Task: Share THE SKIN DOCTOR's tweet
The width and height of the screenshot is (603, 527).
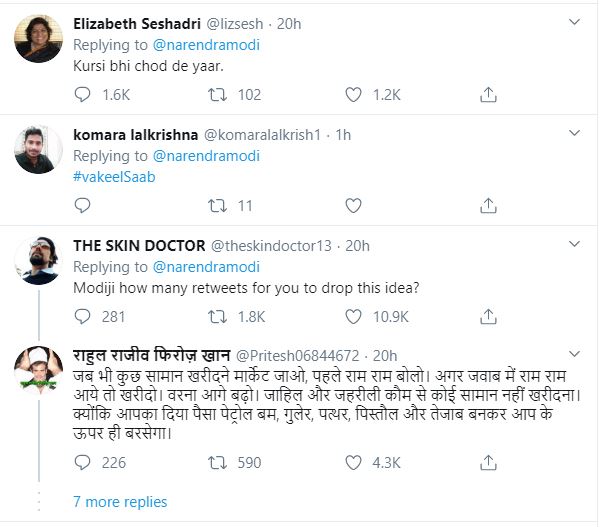Action: (488, 317)
